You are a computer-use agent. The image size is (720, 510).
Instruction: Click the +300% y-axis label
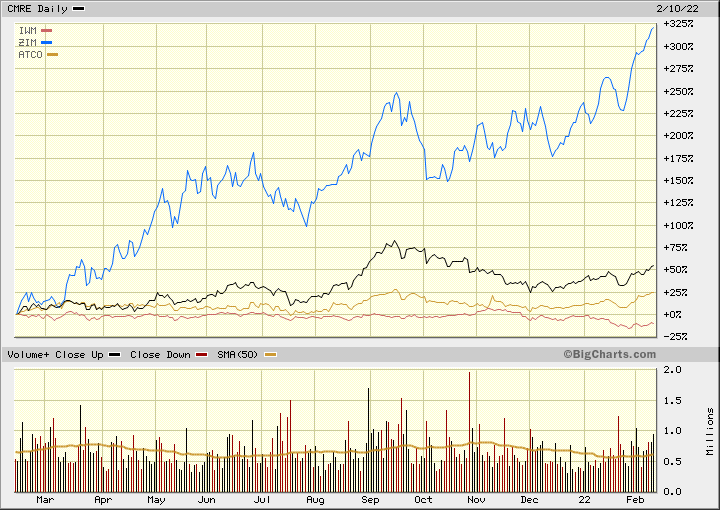pyautogui.click(x=678, y=46)
